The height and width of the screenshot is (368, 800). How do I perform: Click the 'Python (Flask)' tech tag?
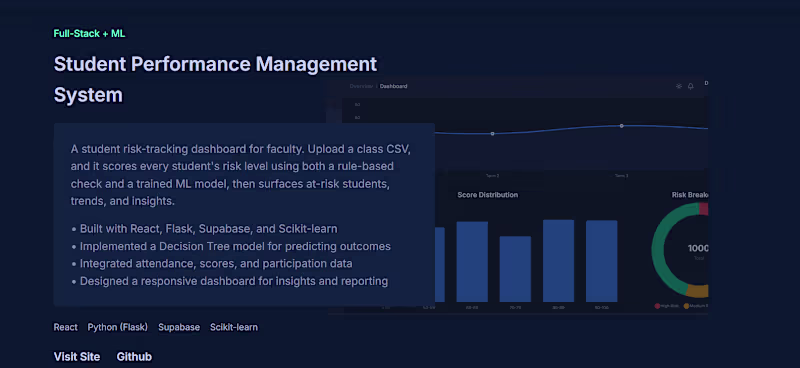click(x=117, y=327)
